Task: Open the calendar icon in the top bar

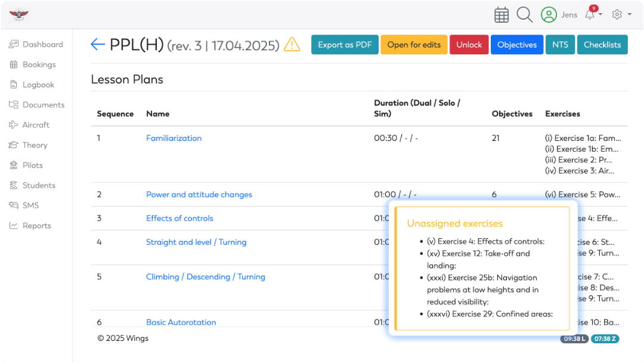Action: tap(501, 14)
